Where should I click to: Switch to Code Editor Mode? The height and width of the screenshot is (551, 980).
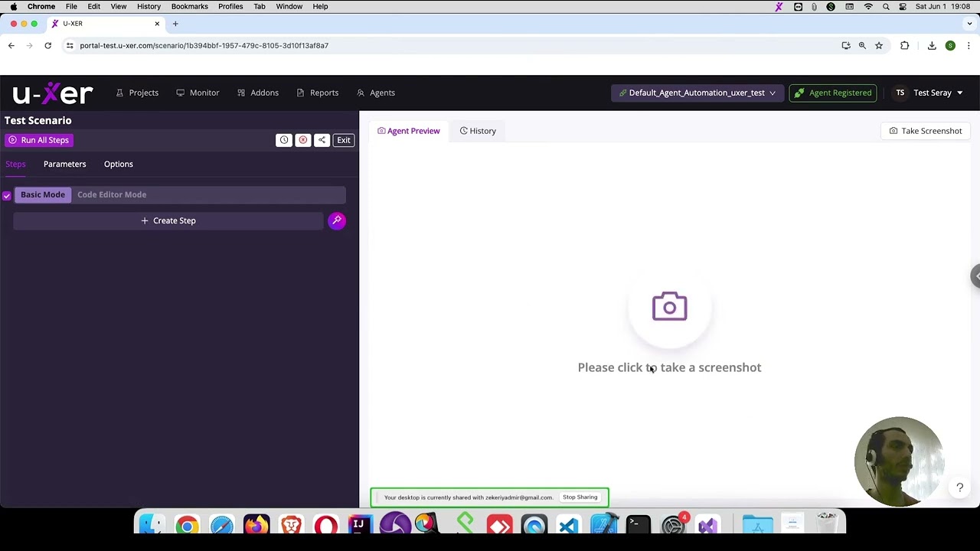112,194
